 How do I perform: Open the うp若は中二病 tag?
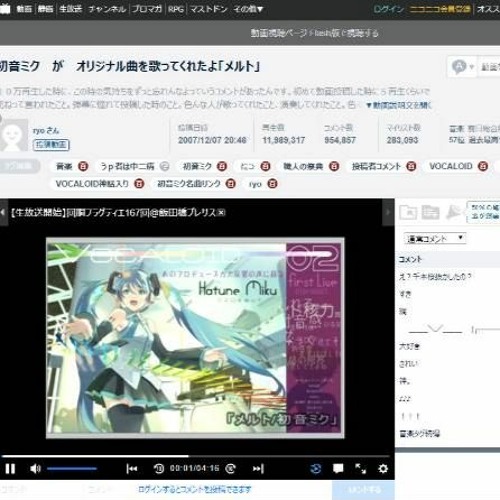[127, 166]
